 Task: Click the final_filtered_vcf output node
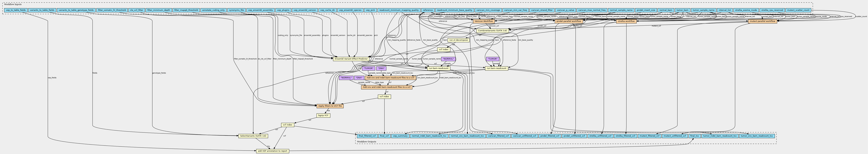(x=367, y=136)
